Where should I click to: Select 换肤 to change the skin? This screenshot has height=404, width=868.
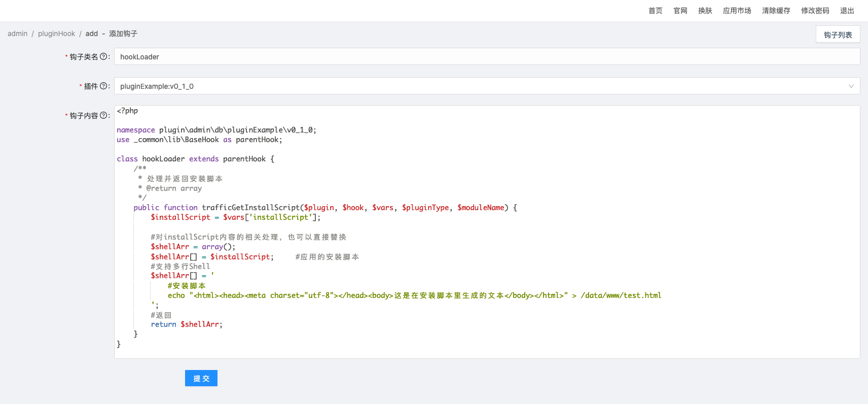pos(705,11)
